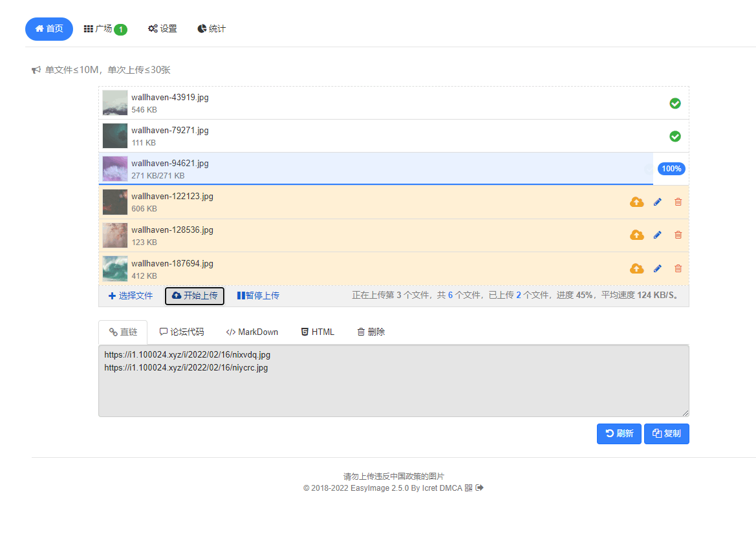
Task: Click 暂停上传 to pause upload
Action: 258,296
